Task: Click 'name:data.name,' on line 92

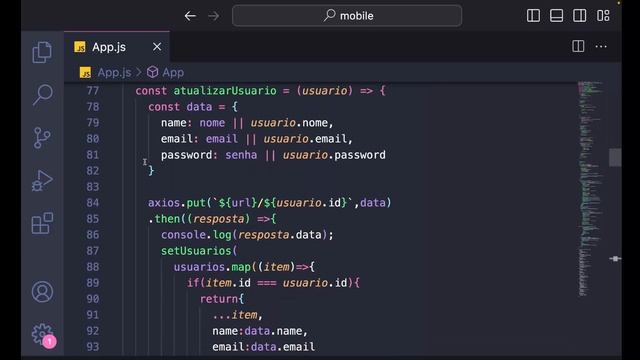Action: (260, 331)
